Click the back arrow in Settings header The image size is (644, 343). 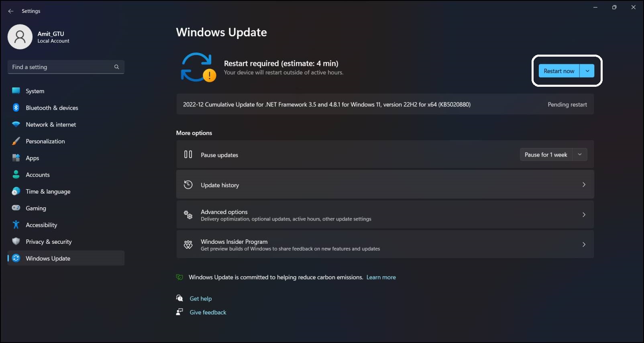[x=11, y=11]
